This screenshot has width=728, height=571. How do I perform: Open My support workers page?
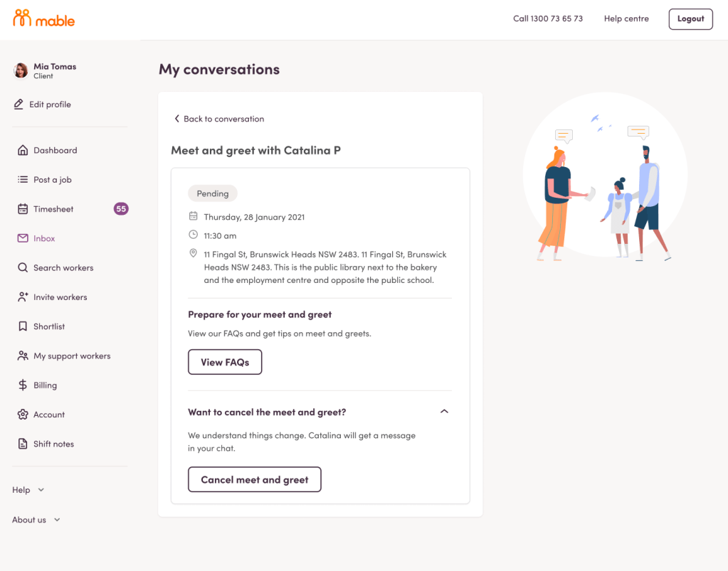tap(72, 356)
